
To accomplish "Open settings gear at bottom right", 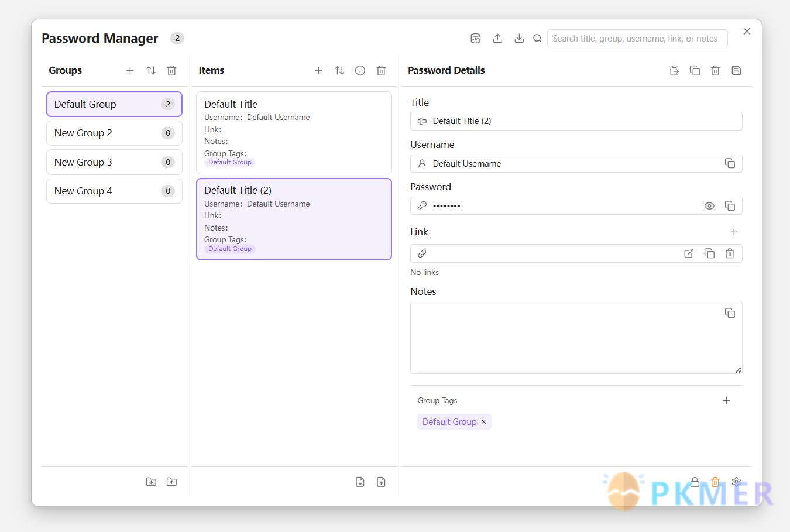I will [x=736, y=482].
